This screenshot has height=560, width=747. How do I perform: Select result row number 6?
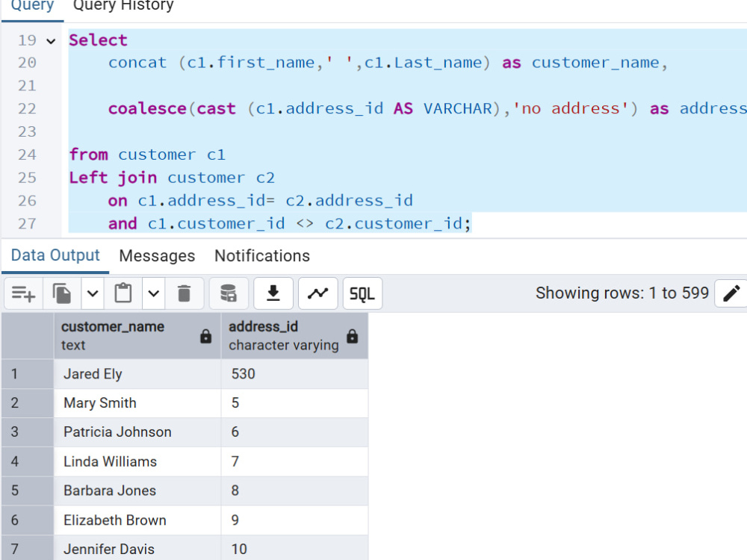[x=28, y=520]
